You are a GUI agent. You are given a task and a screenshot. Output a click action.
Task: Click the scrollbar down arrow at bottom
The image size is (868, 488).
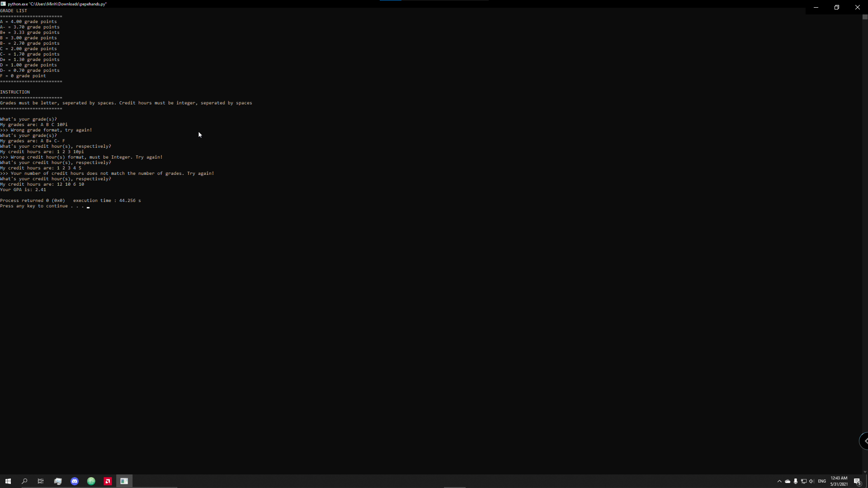[x=865, y=472]
